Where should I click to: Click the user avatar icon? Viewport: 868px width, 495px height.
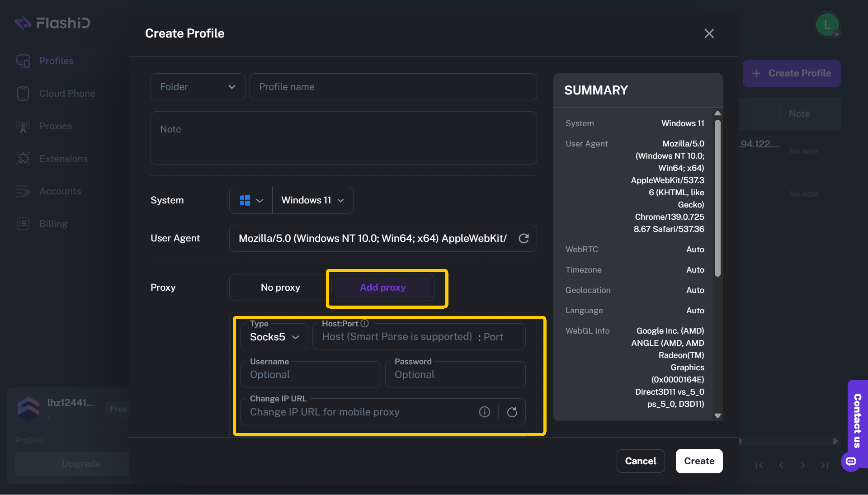pos(826,24)
